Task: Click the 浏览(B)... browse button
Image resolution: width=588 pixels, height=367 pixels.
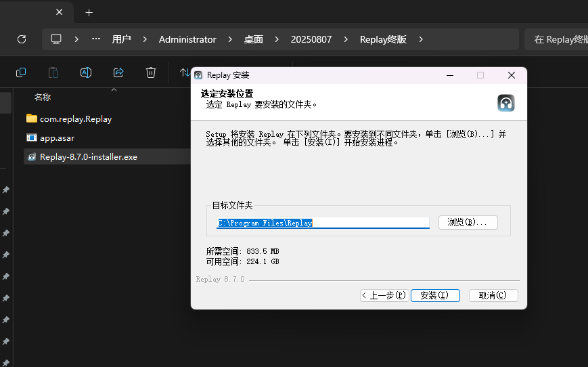Action: pos(468,222)
